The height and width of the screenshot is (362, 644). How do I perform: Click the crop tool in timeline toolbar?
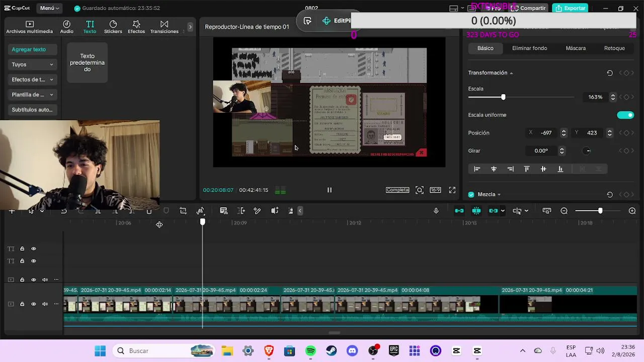coord(183,211)
